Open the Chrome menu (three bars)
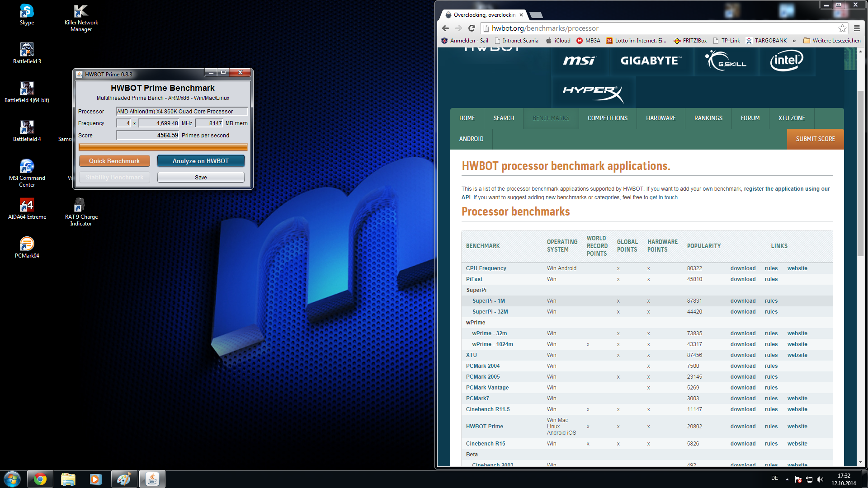This screenshot has width=868, height=488. (857, 28)
